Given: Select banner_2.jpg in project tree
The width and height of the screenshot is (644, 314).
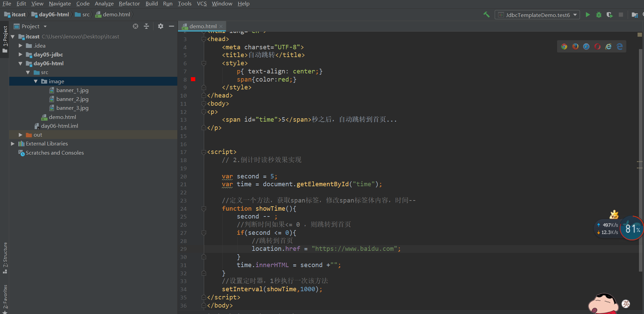Looking at the screenshot, I should [72, 99].
